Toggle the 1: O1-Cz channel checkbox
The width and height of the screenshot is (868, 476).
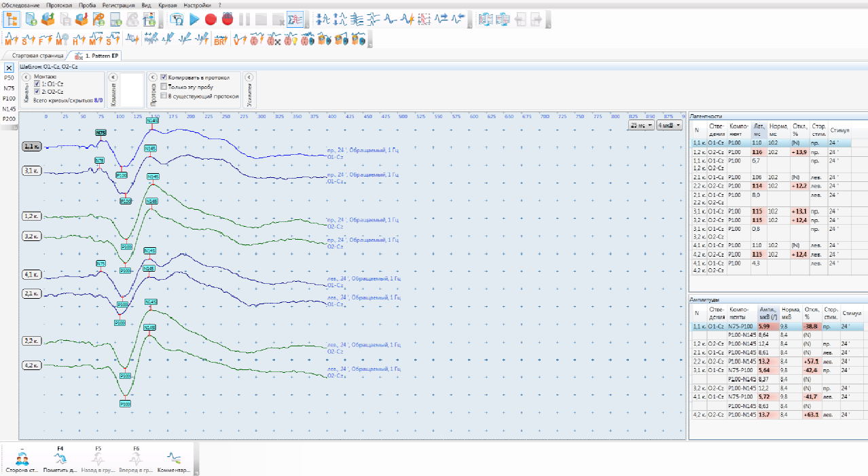(37, 84)
